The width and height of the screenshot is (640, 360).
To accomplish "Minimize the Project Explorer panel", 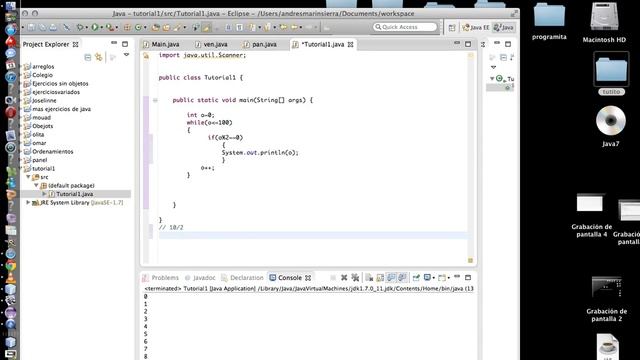I will 114,43.
